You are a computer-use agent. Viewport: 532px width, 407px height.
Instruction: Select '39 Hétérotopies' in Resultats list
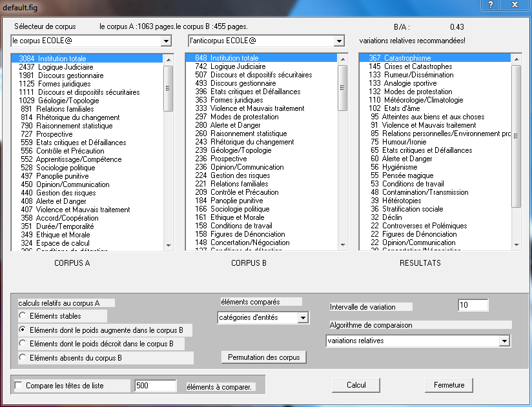pos(435,201)
